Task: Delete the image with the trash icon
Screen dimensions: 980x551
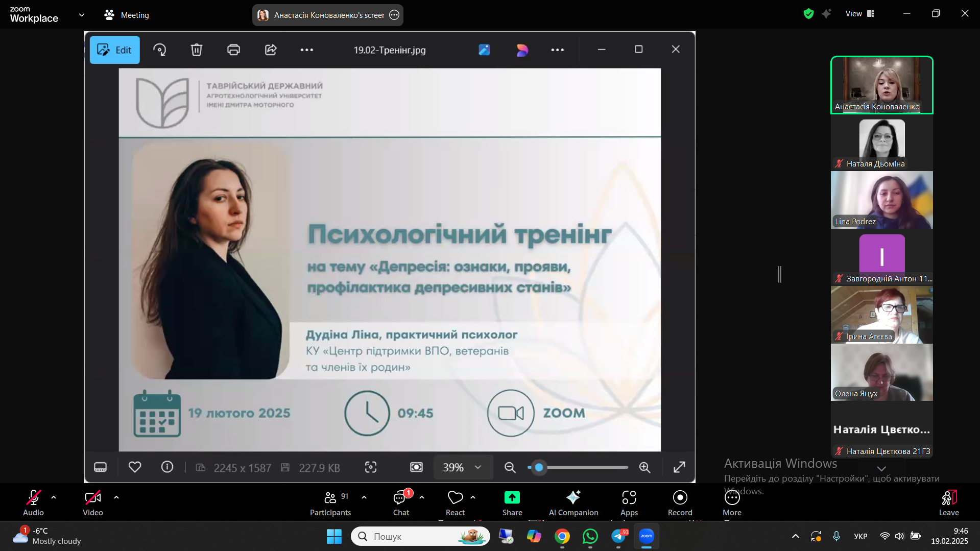Action: click(197, 50)
